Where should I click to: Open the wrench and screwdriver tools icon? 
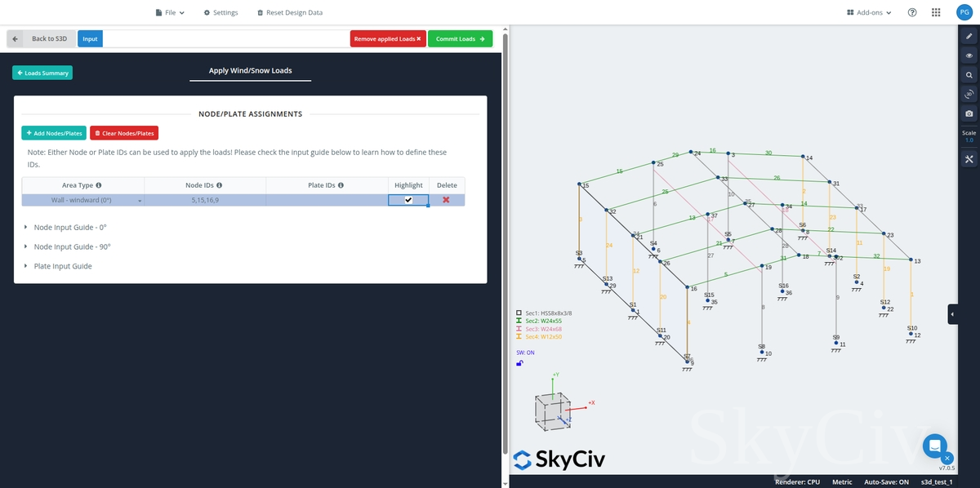point(969,158)
